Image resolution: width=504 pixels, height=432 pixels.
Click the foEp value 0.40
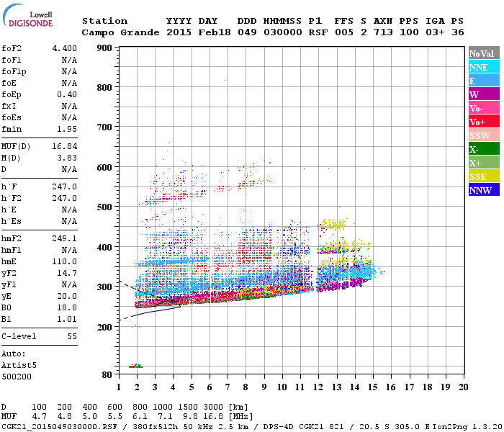pyautogui.click(x=67, y=94)
